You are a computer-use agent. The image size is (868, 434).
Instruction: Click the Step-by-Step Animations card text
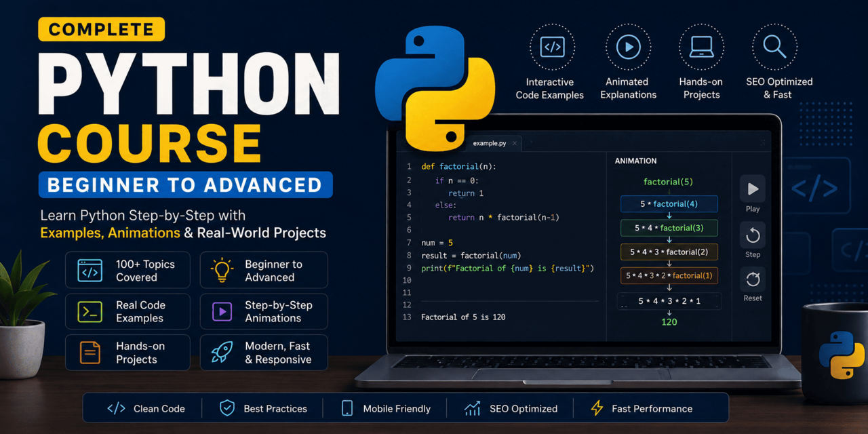point(279,311)
